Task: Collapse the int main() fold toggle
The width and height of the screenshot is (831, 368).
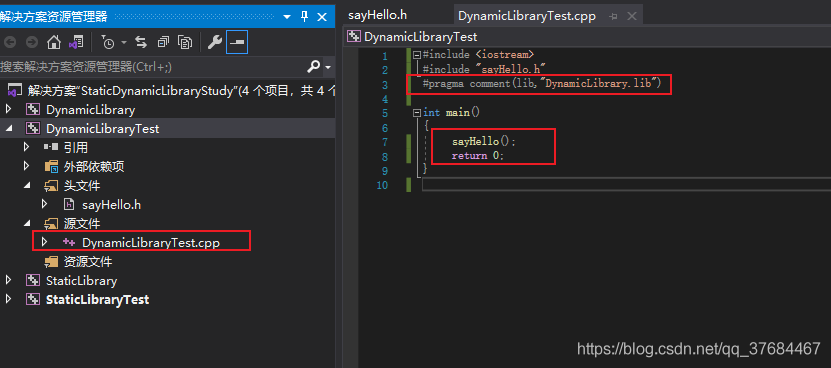Action: (x=417, y=112)
